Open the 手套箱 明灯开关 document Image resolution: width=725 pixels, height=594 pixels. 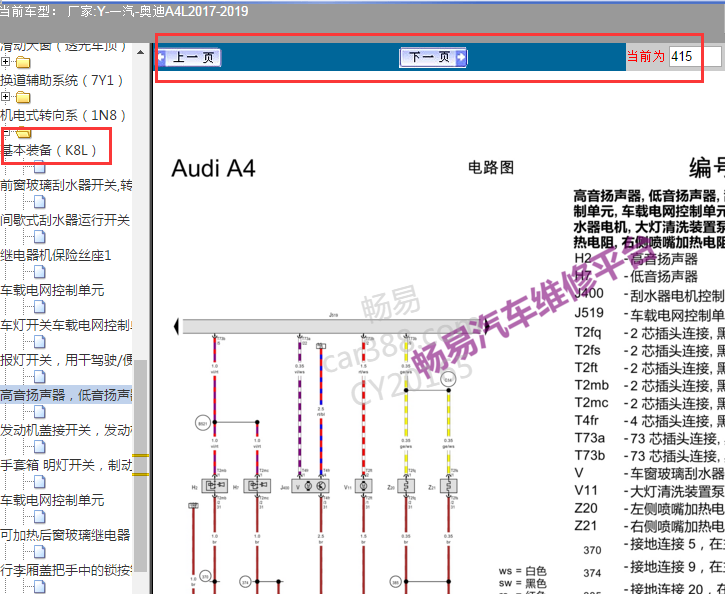tap(66, 465)
